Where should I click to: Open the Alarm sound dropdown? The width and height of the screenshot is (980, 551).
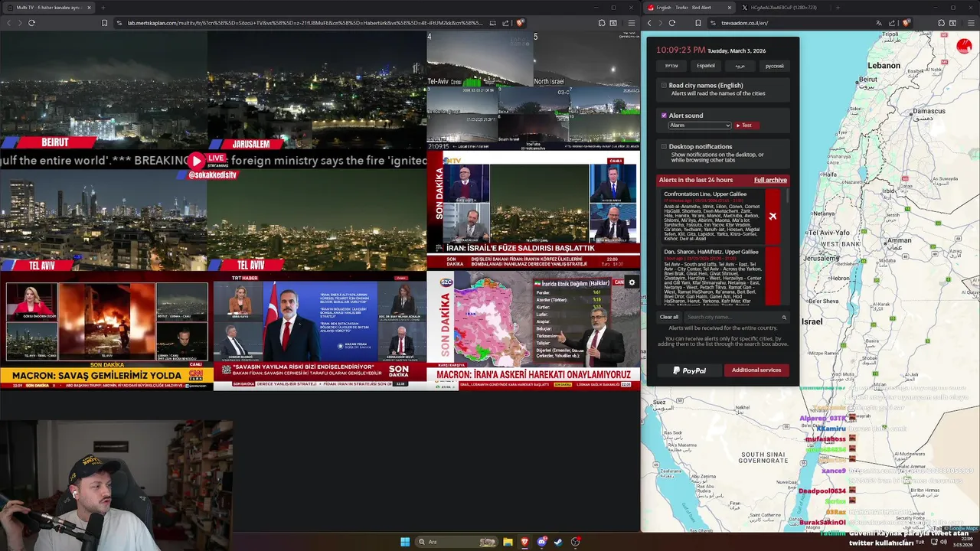[x=700, y=126]
